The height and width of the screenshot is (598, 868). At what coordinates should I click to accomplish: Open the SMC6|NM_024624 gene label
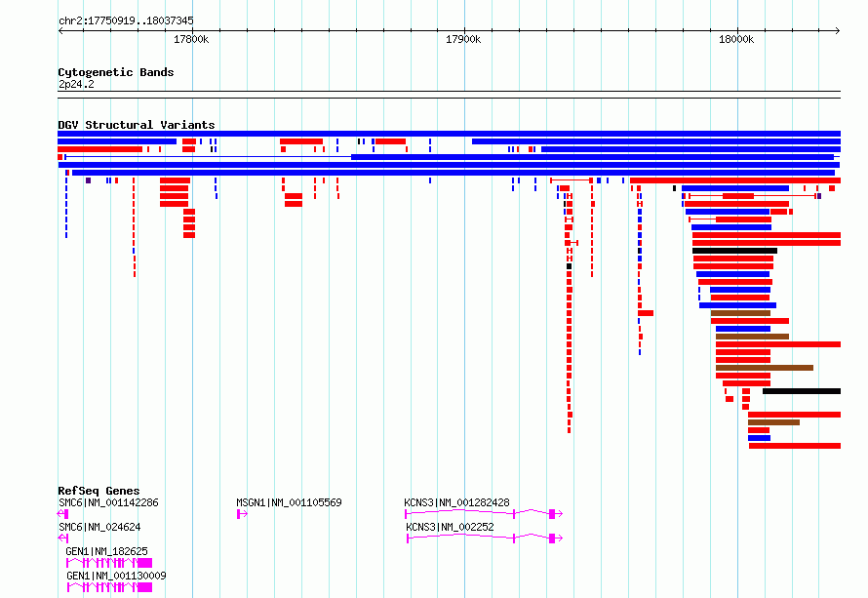click(x=99, y=527)
